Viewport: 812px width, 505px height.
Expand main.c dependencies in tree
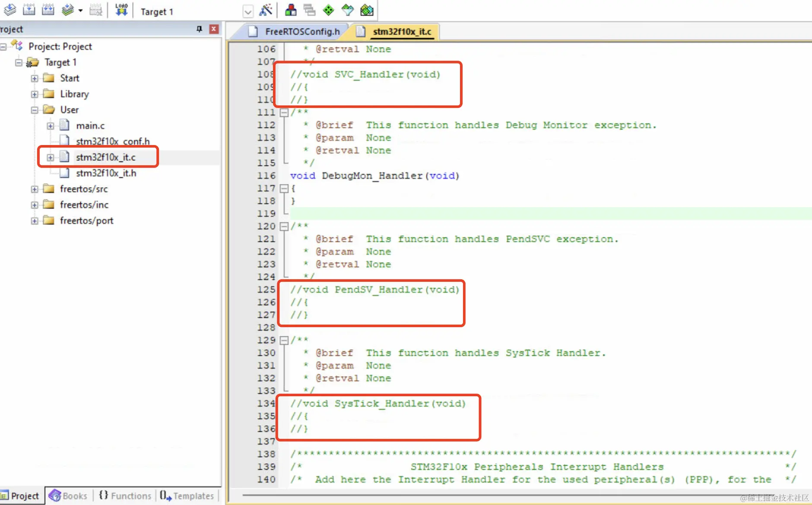(51, 126)
